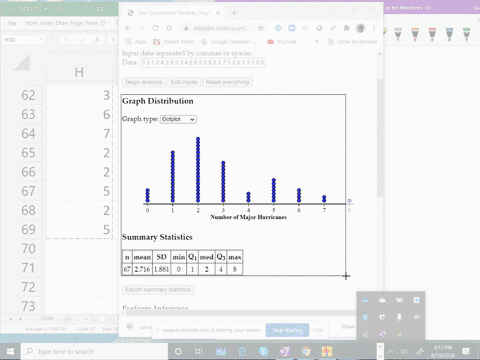Click the Stop sharing button
The image size is (480, 360).
[x=287, y=330]
